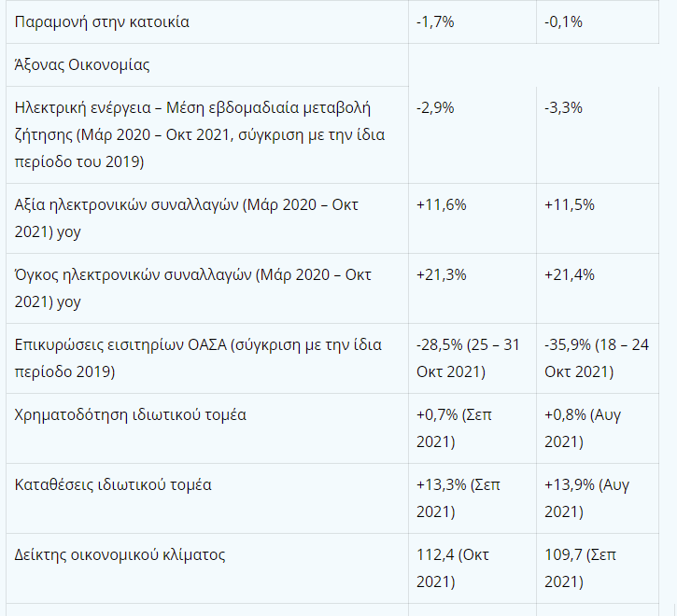The height and width of the screenshot is (616, 677).
Task: Click the "Ηλεκτρική ενέργεια" row description
Action: (x=200, y=134)
